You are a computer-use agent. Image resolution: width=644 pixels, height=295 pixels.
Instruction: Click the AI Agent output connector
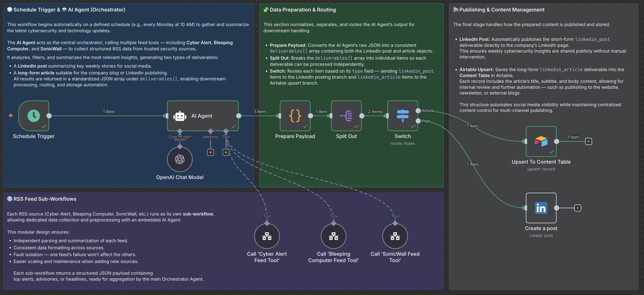[239, 116]
